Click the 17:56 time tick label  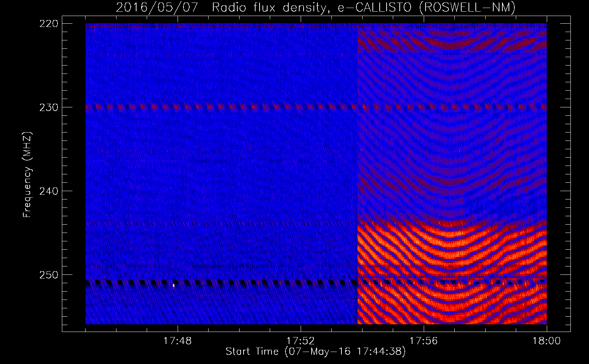[x=424, y=341]
